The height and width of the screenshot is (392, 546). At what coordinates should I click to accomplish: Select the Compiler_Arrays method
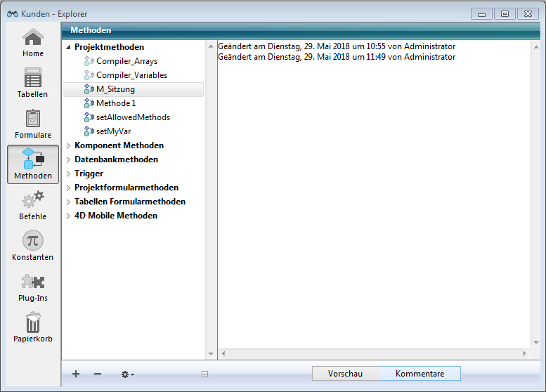coord(126,61)
